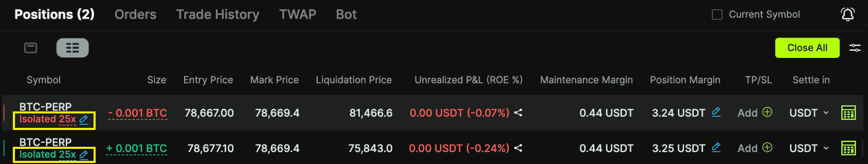Viewport: 868px width, 164px height.
Task: Open calculator icon for long position row
Action: 849,148
